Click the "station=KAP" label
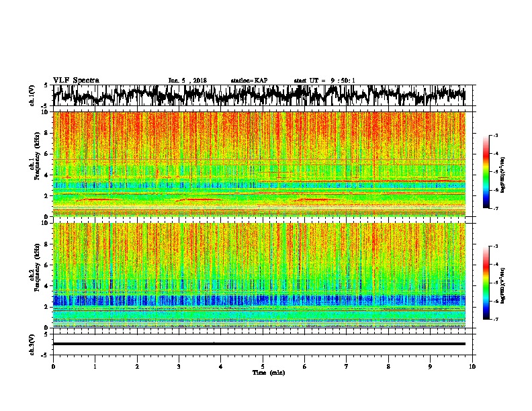The width and height of the screenshot is (532, 411). [x=249, y=81]
